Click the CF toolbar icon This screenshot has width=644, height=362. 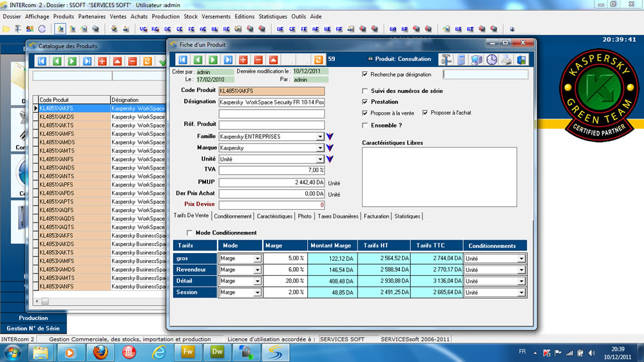coord(292,29)
